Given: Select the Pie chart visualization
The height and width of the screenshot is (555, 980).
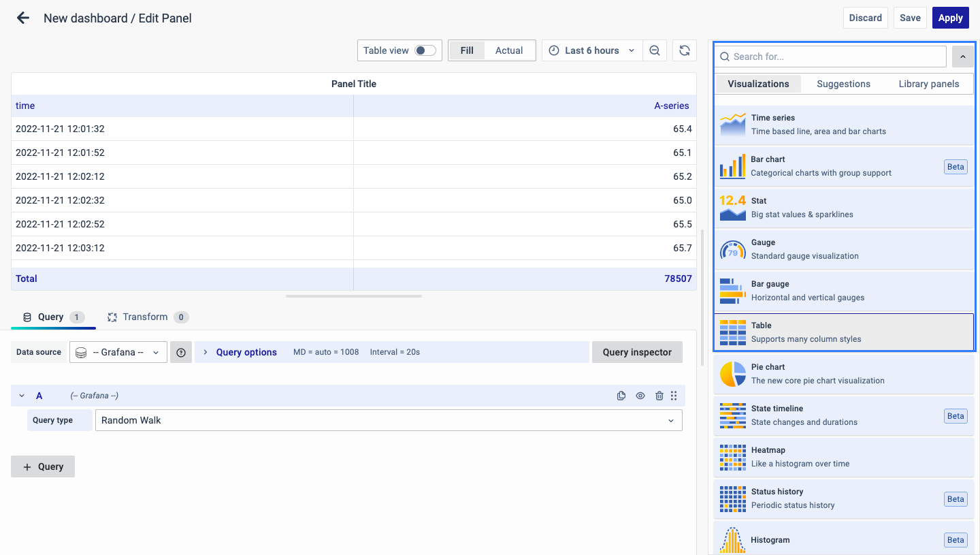Looking at the screenshot, I should (843, 374).
